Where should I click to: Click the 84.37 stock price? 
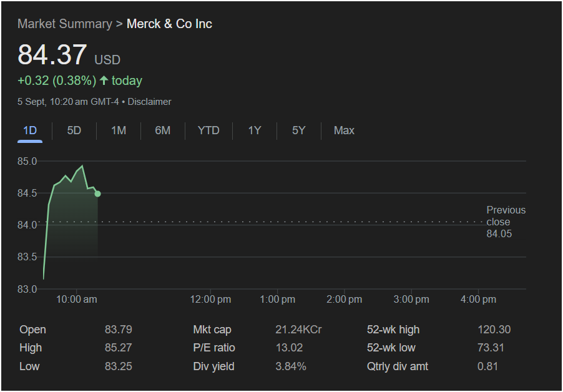pos(52,54)
